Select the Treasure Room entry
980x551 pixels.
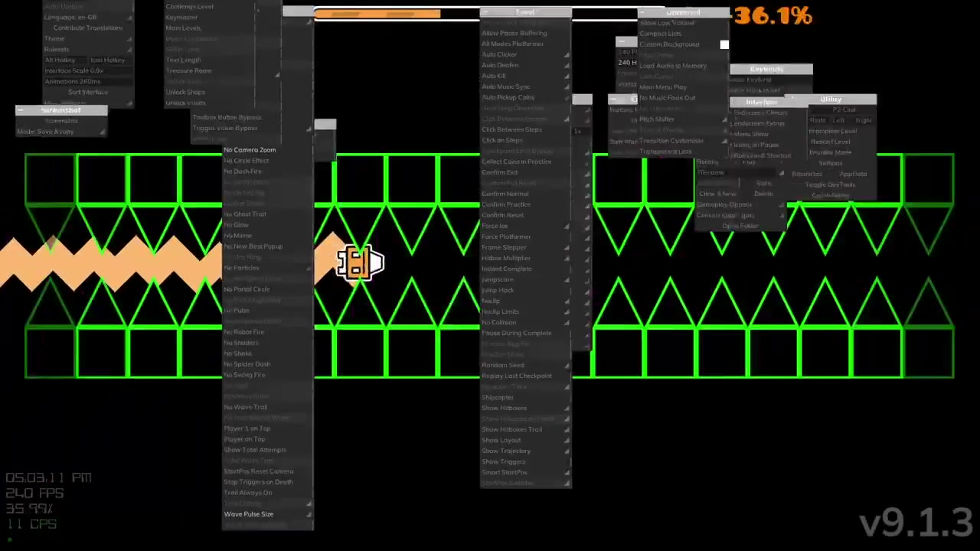point(188,70)
